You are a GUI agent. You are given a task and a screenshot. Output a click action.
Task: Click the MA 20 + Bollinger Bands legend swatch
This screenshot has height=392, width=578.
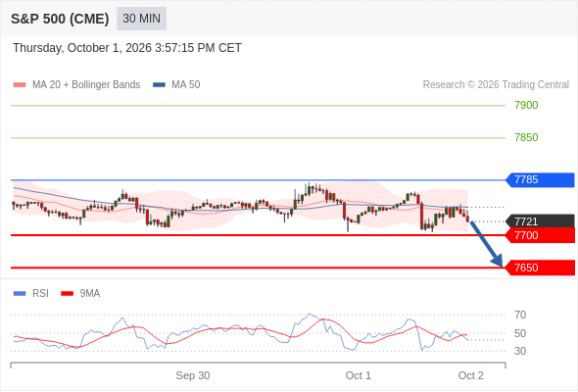(20, 85)
